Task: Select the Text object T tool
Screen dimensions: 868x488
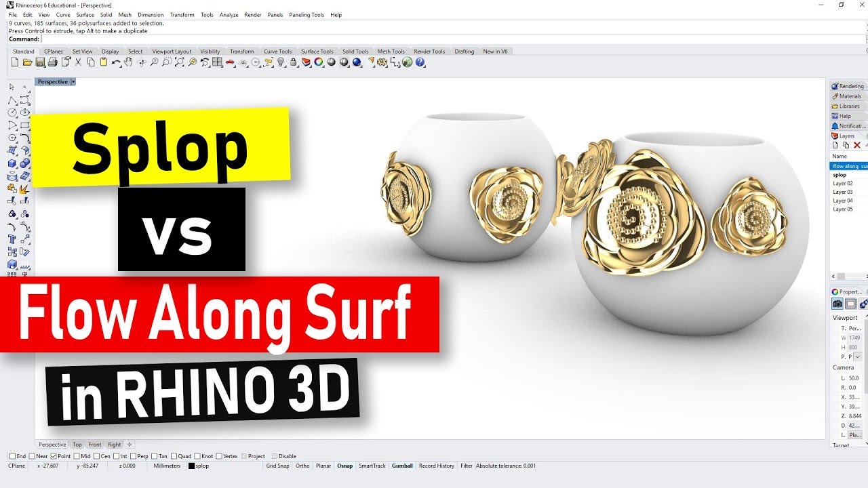Action: tap(12, 239)
